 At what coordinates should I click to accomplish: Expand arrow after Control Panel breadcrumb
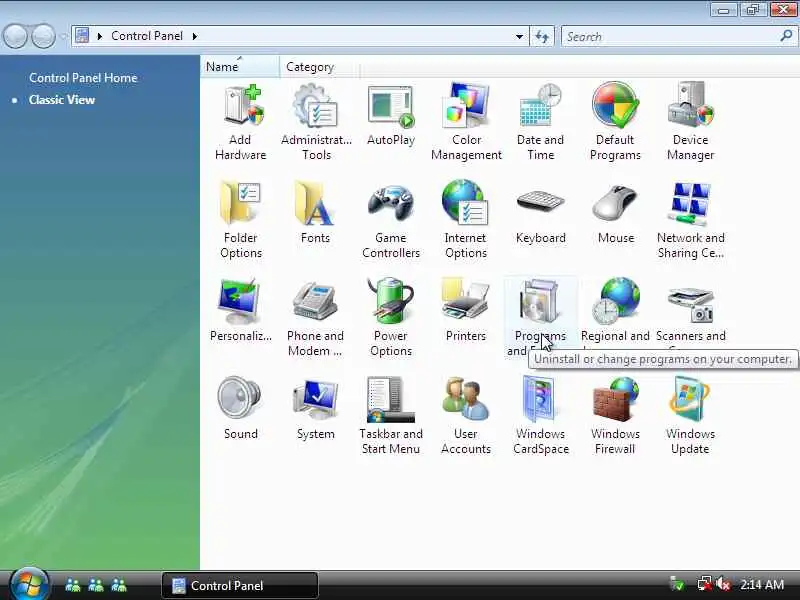(x=195, y=36)
